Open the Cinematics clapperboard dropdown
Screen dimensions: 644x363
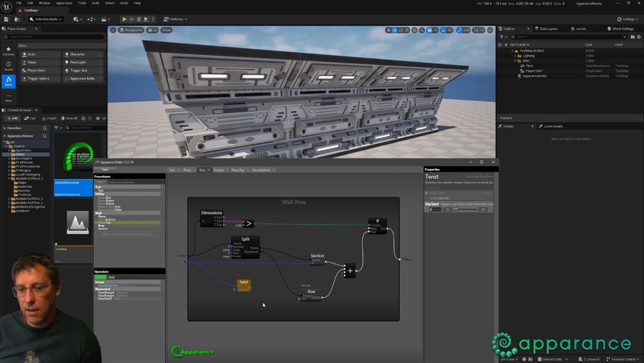(x=106, y=19)
